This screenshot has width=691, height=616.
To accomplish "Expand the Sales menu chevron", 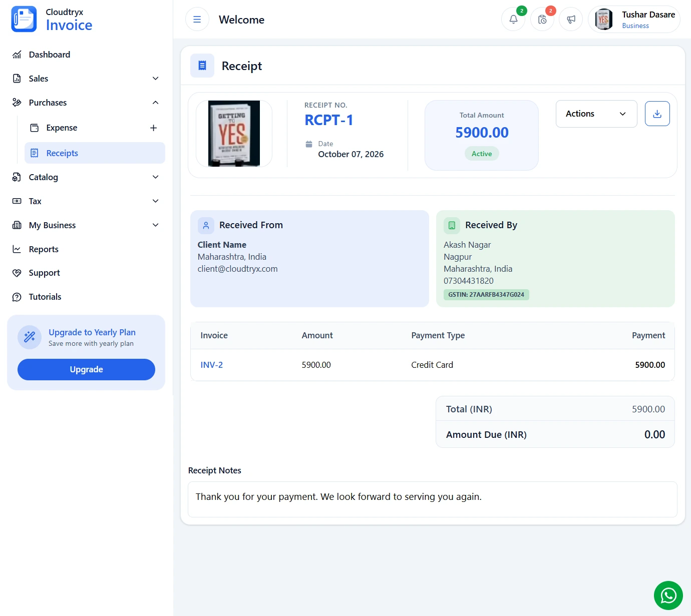I will click(156, 79).
